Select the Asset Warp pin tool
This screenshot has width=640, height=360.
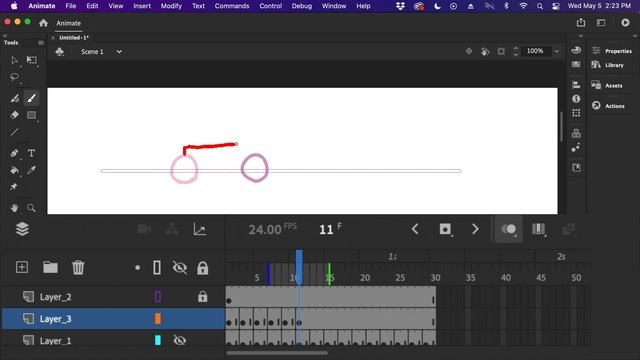14,187
